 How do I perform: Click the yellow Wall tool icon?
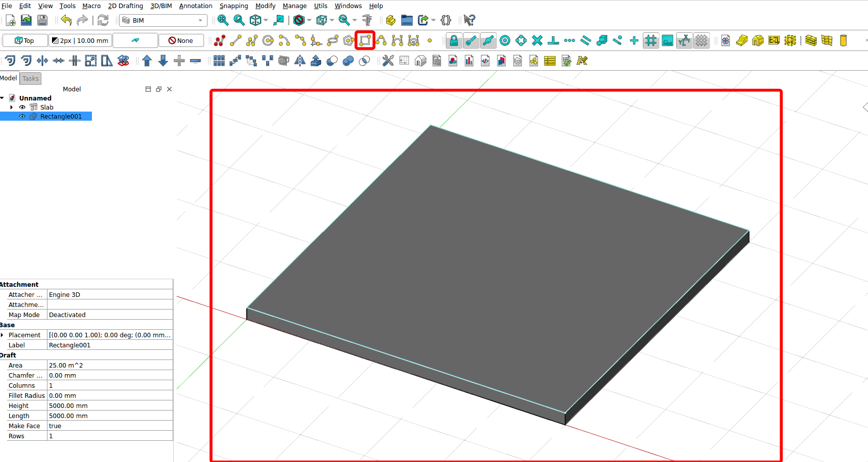coord(811,40)
